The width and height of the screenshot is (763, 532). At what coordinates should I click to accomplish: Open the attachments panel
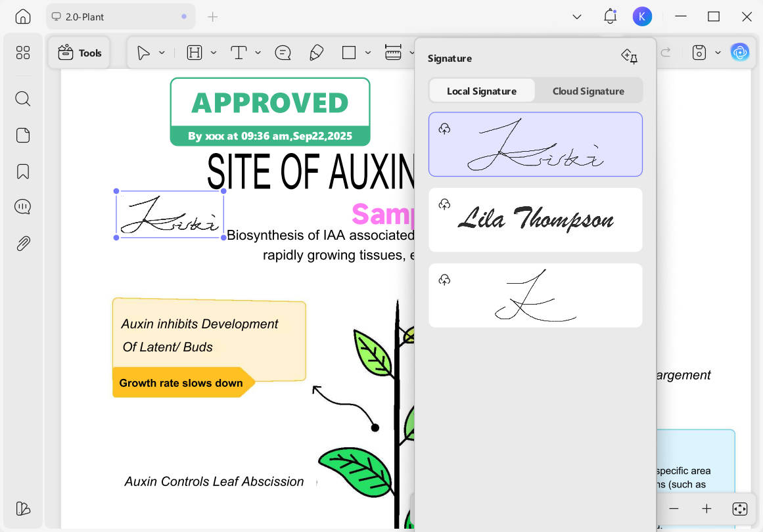coord(22,243)
